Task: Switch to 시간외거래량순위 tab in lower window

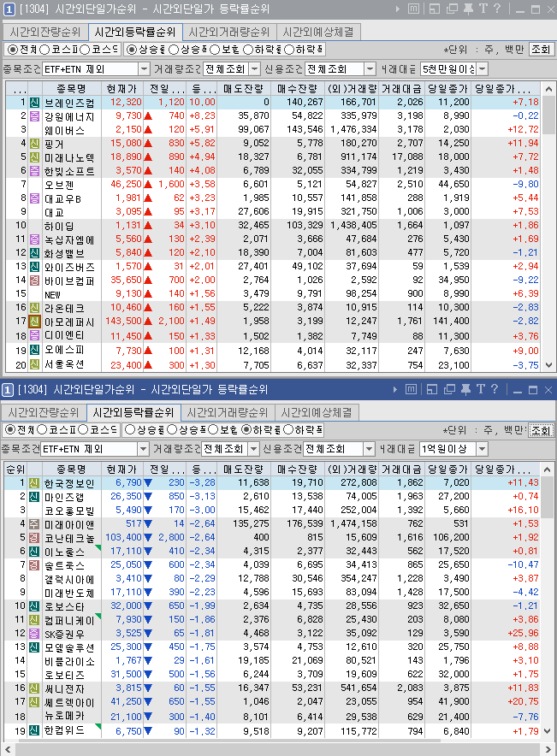Action: tap(228, 413)
